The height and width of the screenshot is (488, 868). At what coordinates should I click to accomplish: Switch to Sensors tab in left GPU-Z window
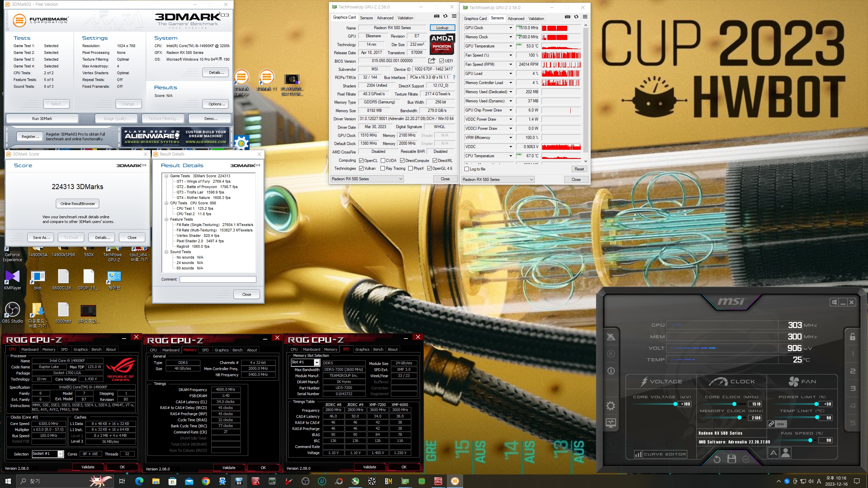(366, 18)
